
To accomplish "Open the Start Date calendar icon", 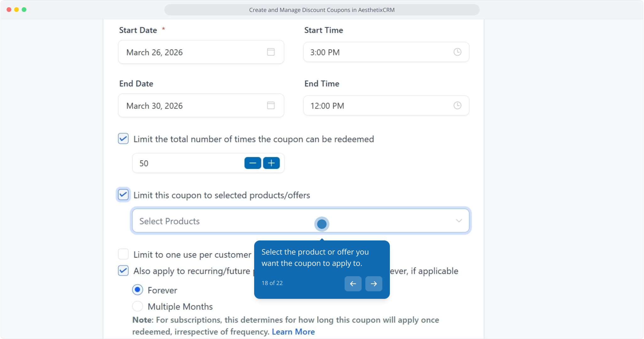I will (x=270, y=52).
